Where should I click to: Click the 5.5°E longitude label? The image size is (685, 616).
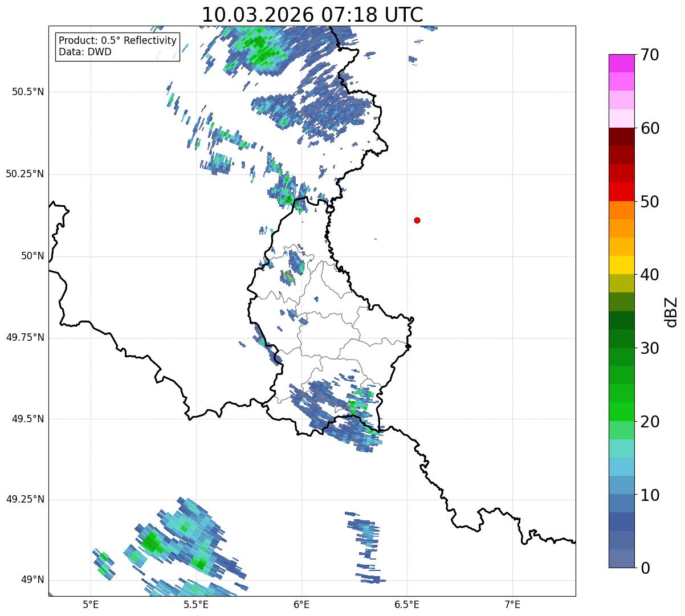pyautogui.click(x=196, y=604)
